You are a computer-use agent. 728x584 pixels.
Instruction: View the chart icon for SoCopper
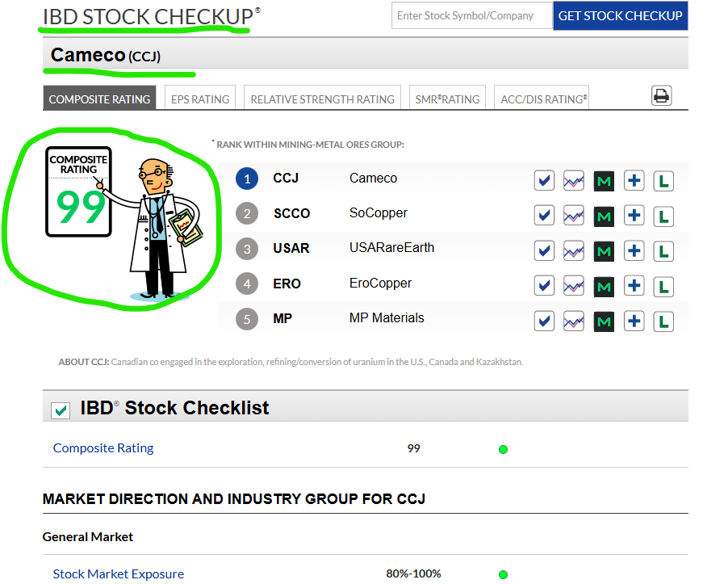coord(573,216)
